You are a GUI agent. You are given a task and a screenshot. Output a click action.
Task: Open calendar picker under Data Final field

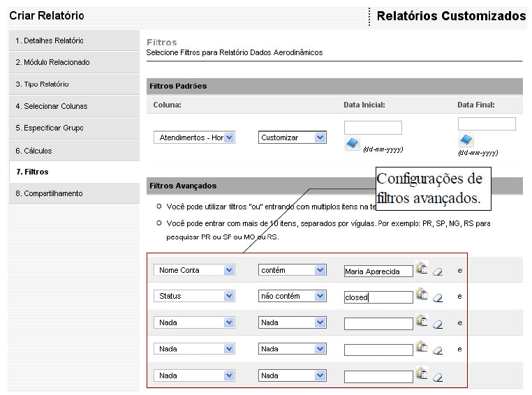click(466, 140)
